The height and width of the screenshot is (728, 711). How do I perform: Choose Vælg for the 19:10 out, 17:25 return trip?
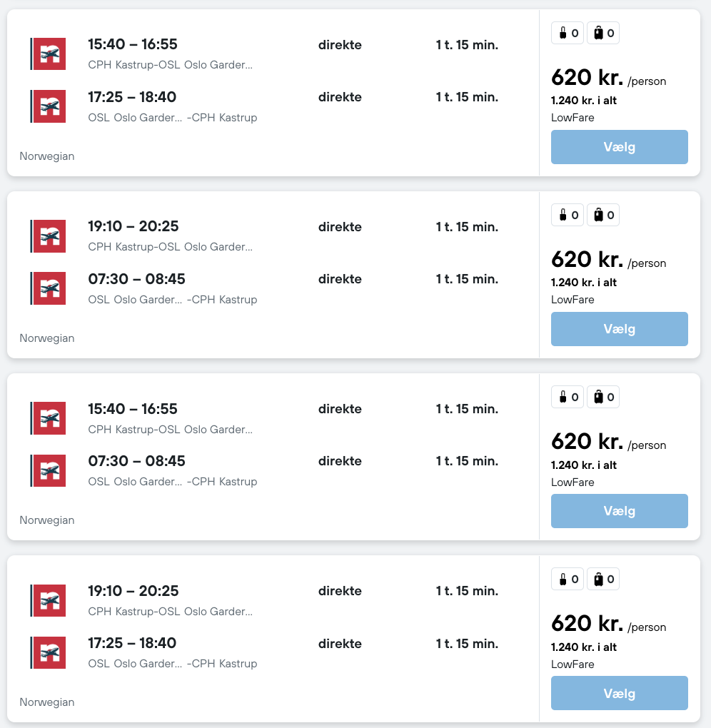pyautogui.click(x=619, y=693)
